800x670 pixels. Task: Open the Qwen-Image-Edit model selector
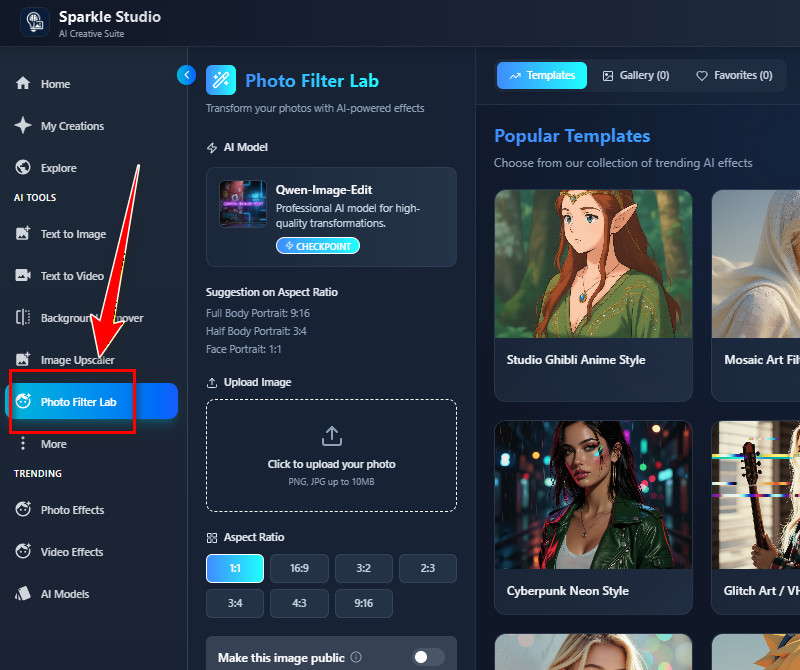click(x=331, y=216)
